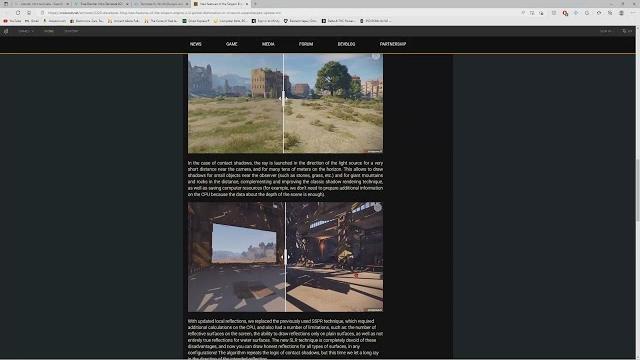Screen dimensions: 640x360
Task: Open the browser tab actions menu icon
Action: click(6, 4)
